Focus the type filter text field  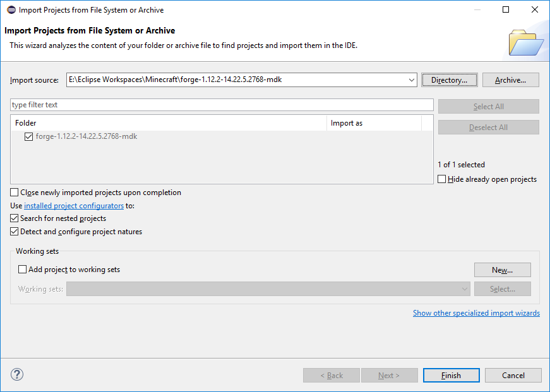(x=222, y=105)
